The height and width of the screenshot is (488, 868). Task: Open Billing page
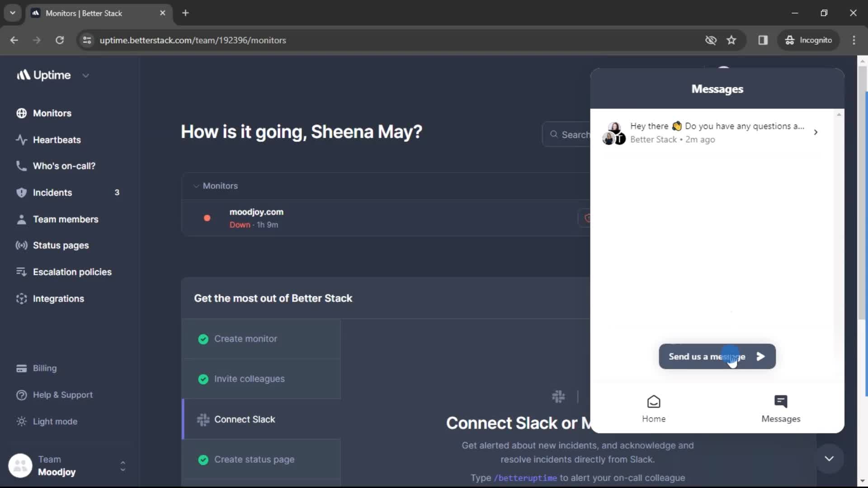[x=44, y=368]
